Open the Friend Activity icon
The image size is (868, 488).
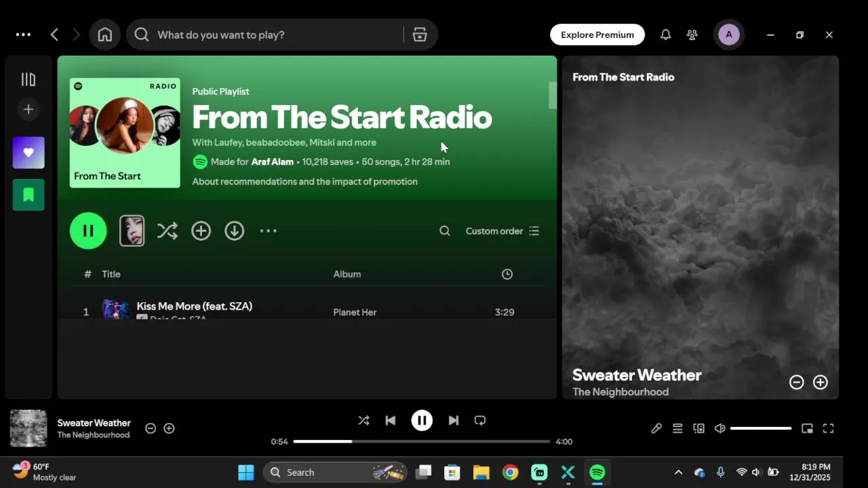point(692,35)
